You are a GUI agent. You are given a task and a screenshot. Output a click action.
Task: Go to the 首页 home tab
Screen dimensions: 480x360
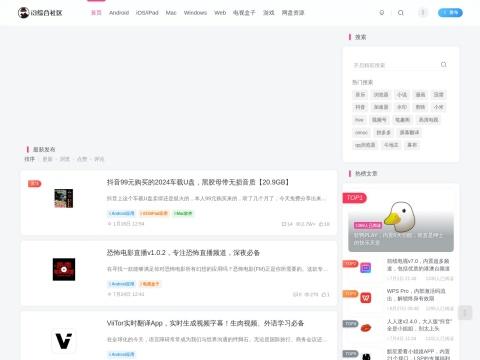tap(96, 13)
